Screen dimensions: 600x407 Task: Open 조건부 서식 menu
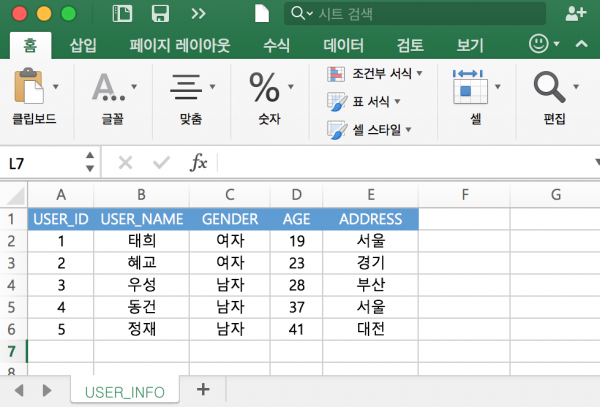click(x=375, y=73)
